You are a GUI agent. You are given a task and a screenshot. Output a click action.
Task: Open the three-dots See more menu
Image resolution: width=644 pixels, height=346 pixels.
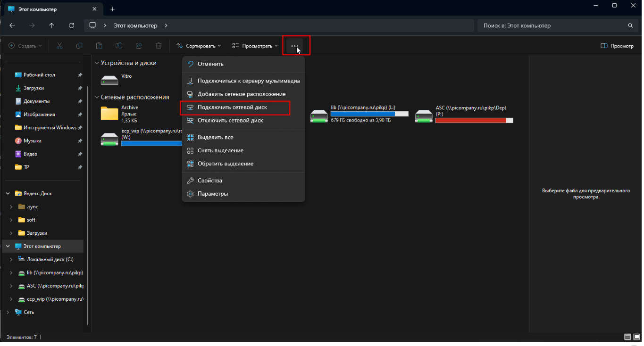294,46
